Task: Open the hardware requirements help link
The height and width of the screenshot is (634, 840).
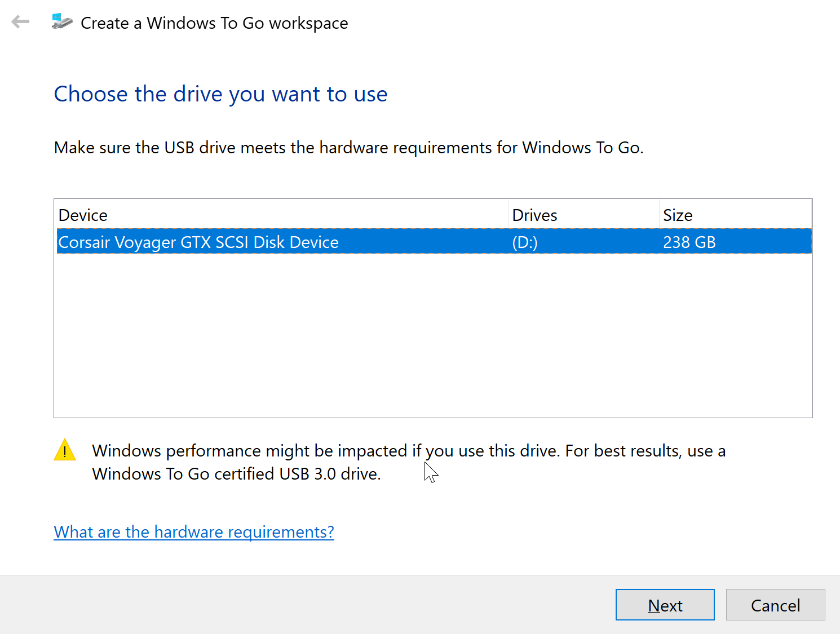Action: click(194, 531)
